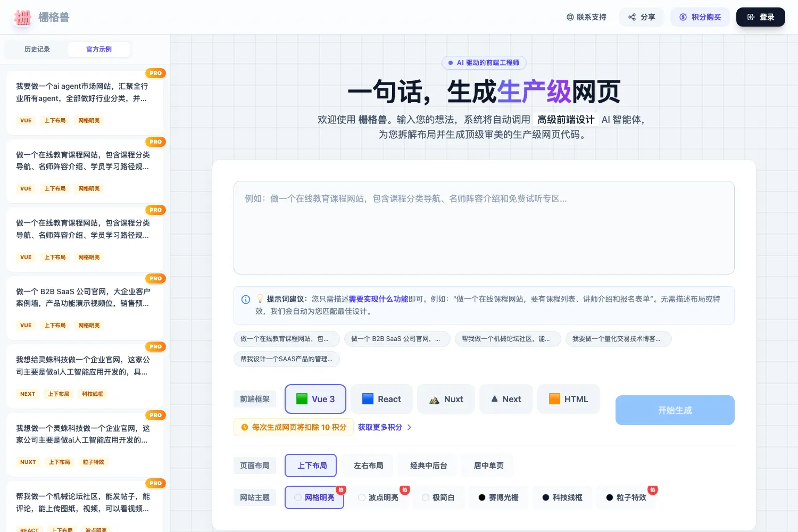
Task: Click the 热 badge on 粒子特效
Action: pos(653,490)
